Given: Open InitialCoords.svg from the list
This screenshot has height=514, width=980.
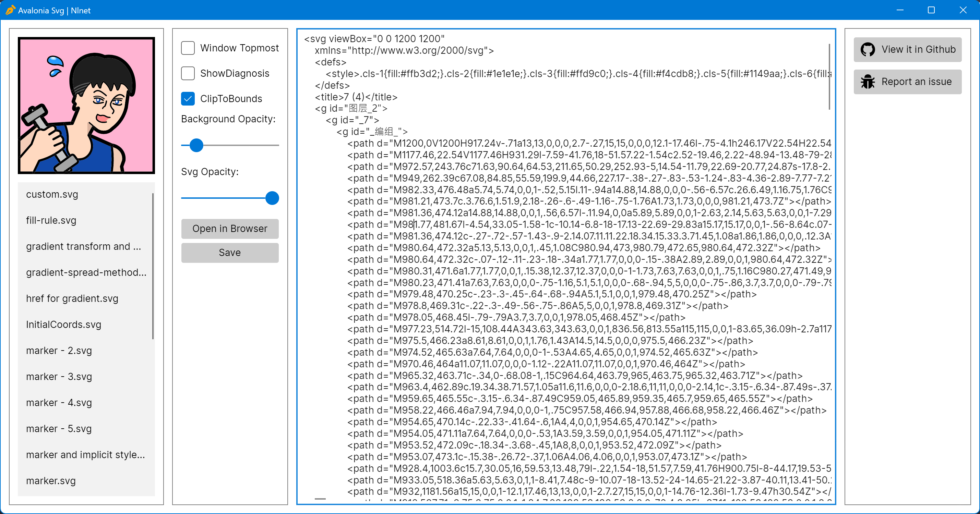Looking at the screenshot, I should 63,325.
